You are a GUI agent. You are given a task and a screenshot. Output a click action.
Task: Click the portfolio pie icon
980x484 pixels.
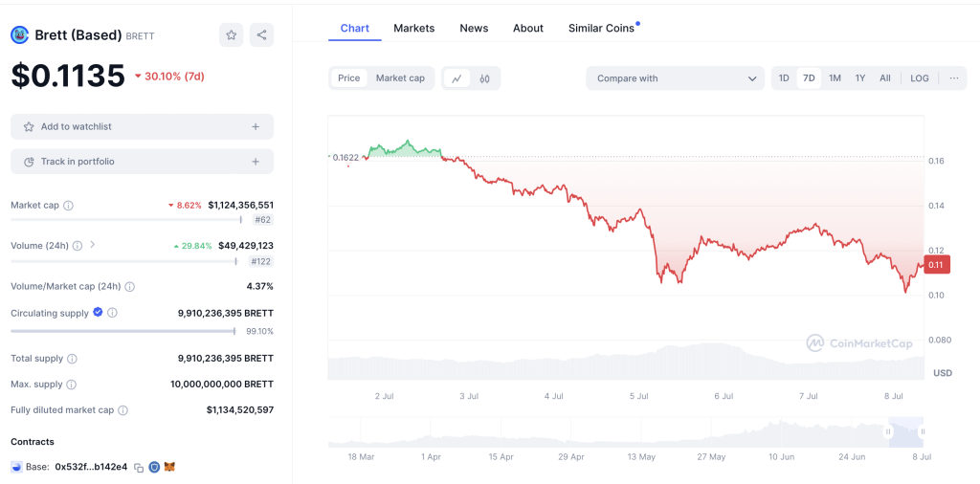pos(29,162)
